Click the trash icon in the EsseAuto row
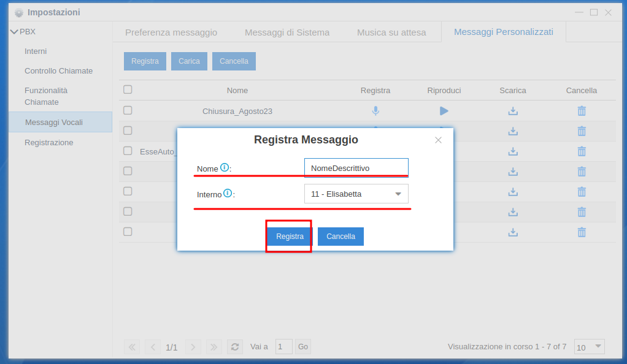 (x=582, y=151)
